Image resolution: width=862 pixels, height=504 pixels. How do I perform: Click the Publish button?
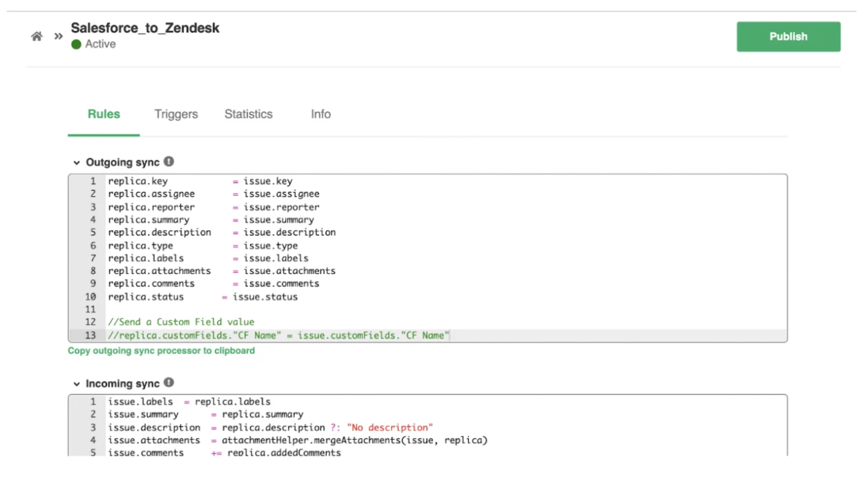pos(788,37)
